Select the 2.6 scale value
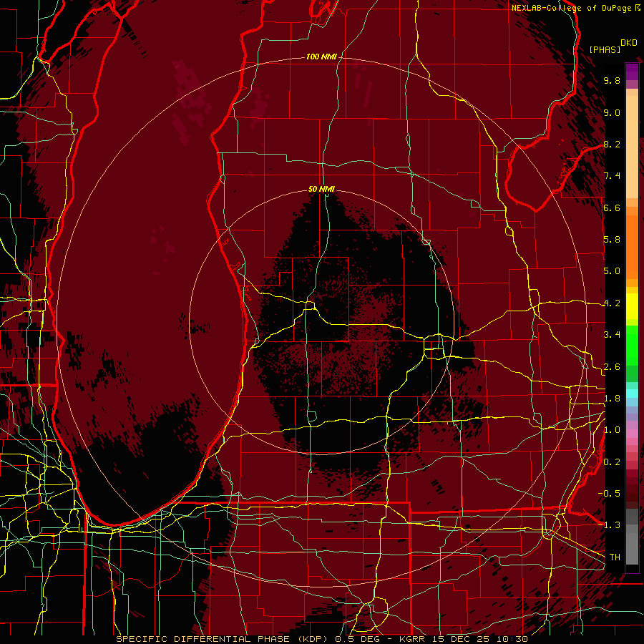Screen dimensions: 644x644 [612, 367]
